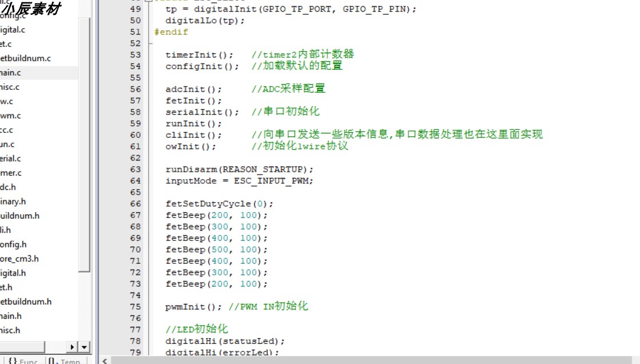Open fet.c in the file list
This screenshot has width=640, height=364.
(6, 44)
